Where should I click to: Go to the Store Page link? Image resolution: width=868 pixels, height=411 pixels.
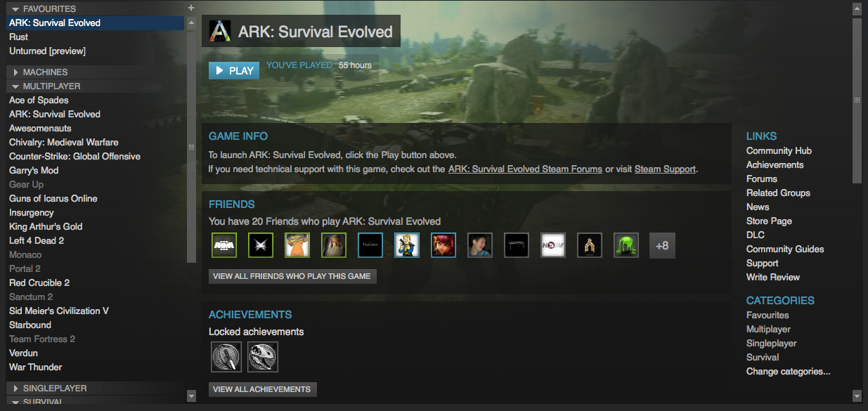769,221
